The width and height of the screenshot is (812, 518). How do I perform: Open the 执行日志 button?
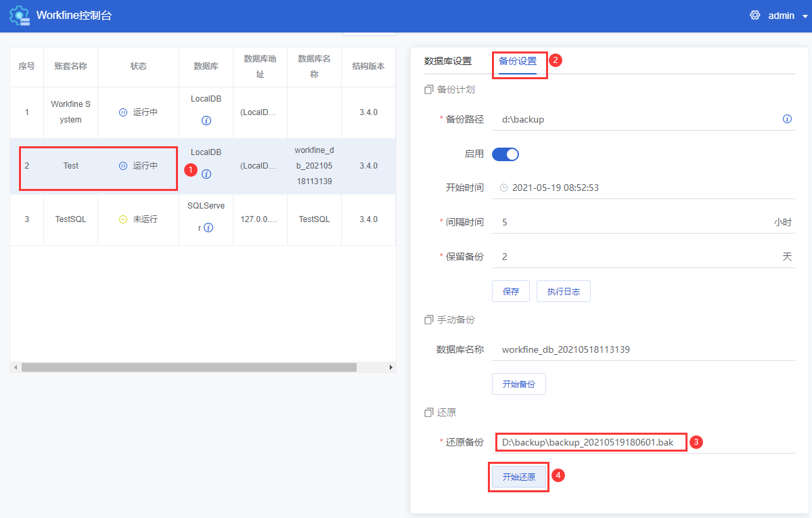click(x=564, y=291)
